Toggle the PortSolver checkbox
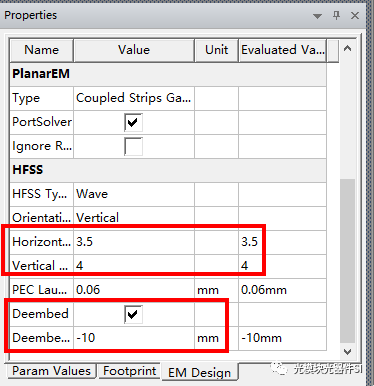374x386 pixels. 134,122
